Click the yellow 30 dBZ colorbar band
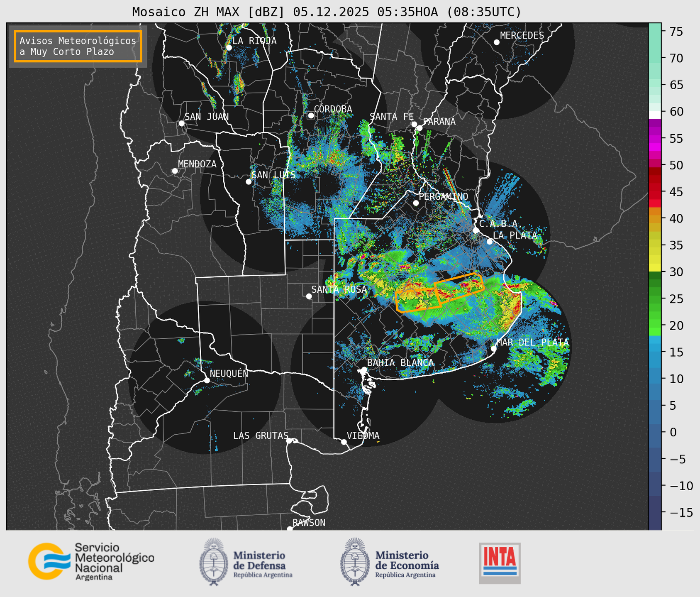 pos(654,269)
